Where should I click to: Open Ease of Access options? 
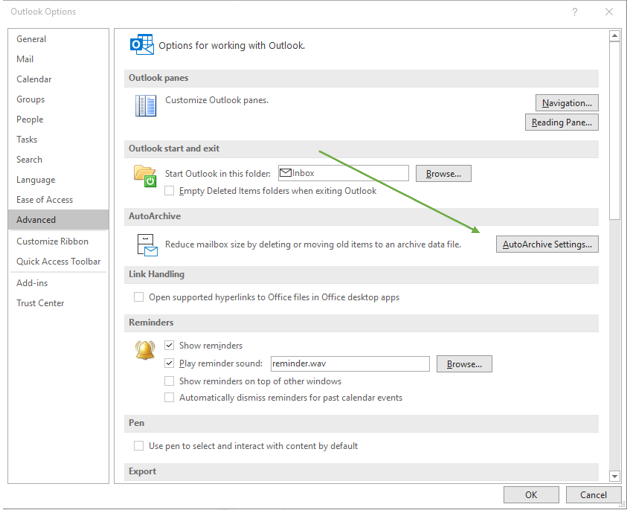[x=58, y=200]
